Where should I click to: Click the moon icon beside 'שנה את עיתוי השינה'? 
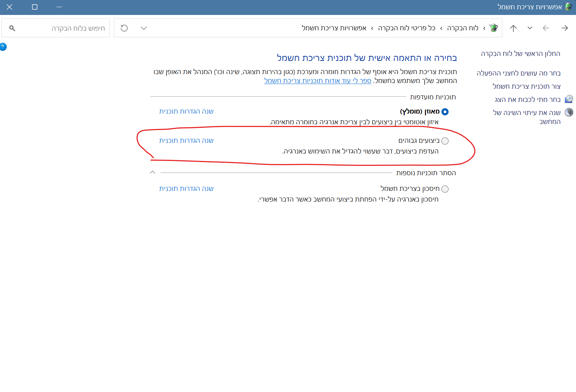click(x=569, y=112)
